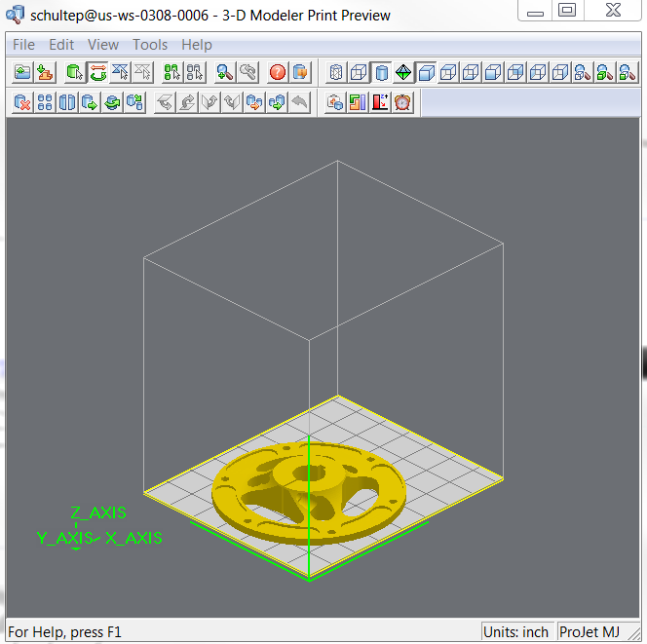Toggle the shaded blue cube isometric view
Screen dimensions: 647x644
(x=426, y=72)
